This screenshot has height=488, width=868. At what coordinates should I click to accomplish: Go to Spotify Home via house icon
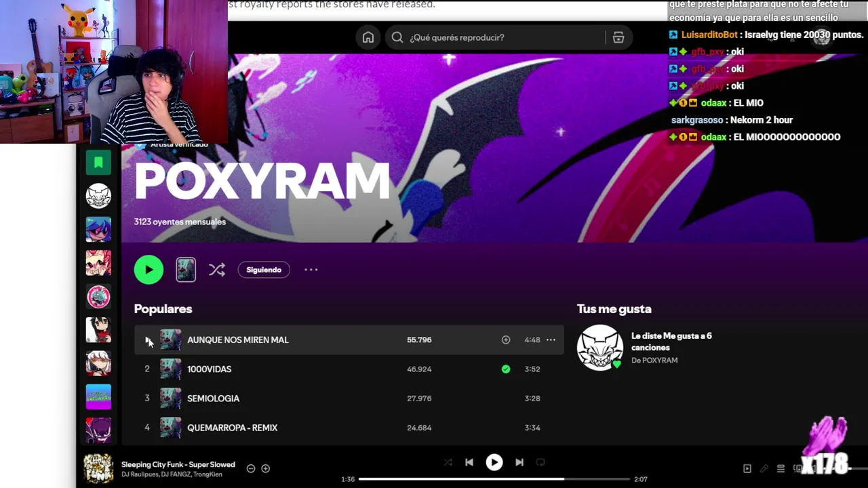(x=368, y=37)
